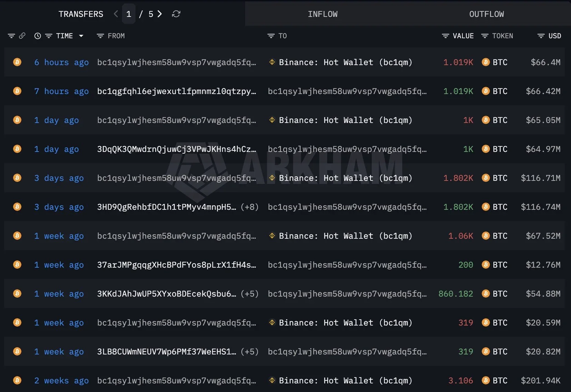Open sender address 3HD9QgRehbfDC1h1tPMyv4mnpH5…
The image size is (571, 392).
(x=167, y=207)
